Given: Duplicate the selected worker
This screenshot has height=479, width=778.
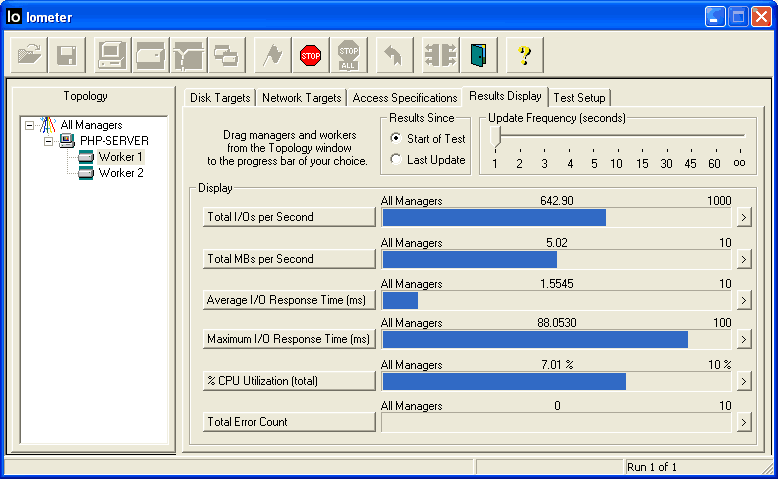Looking at the screenshot, I should tap(227, 55).
